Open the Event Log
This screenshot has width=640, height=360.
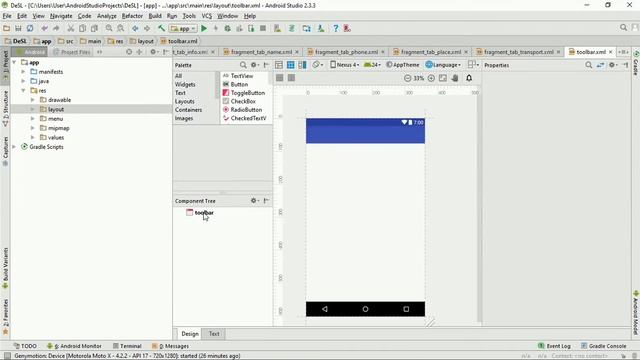[x=554, y=346]
